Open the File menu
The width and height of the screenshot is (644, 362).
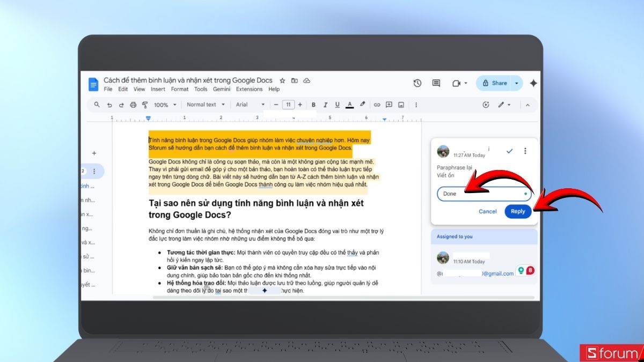tap(108, 89)
